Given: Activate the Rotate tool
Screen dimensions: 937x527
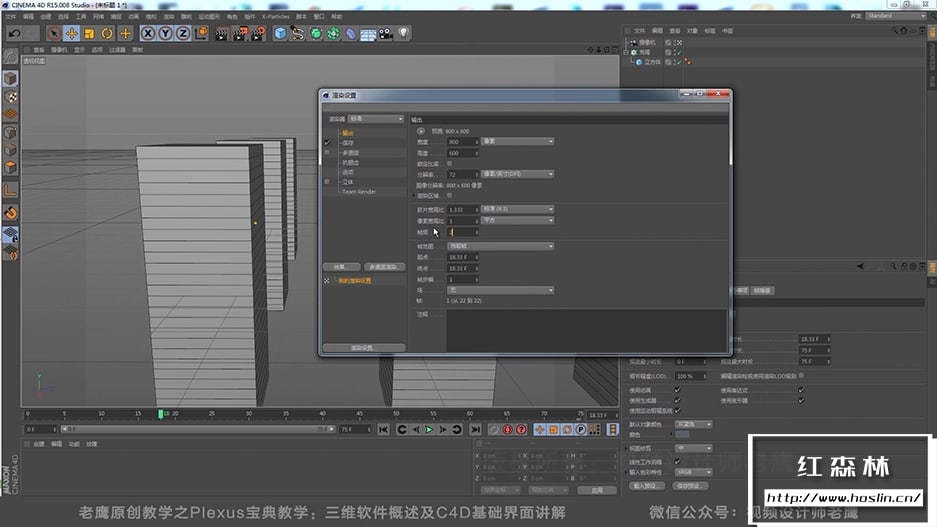Looking at the screenshot, I should click(x=107, y=33).
